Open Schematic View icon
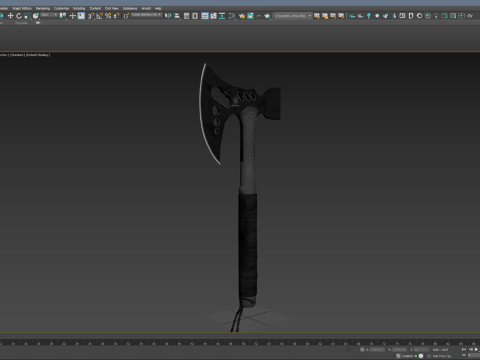480x360 pixels. coord(222,16)
